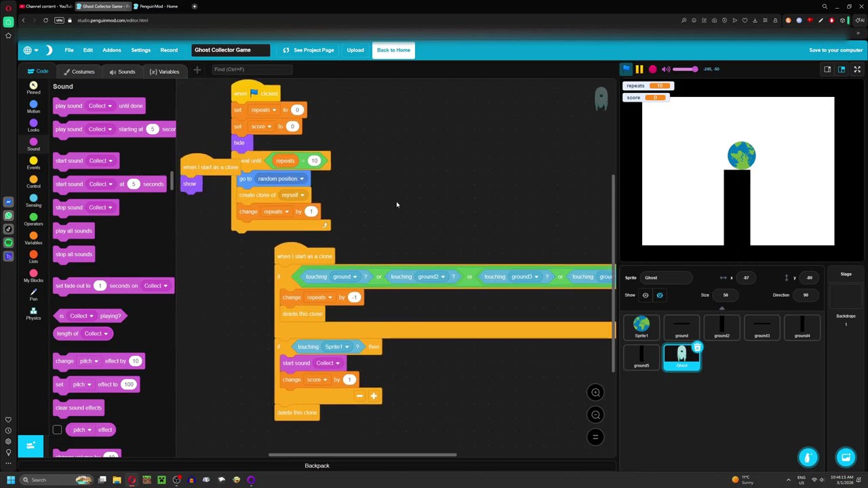Select the ground2 sprite thumbnail
Viewport: 868px width, 488px height.
[722, 327]
